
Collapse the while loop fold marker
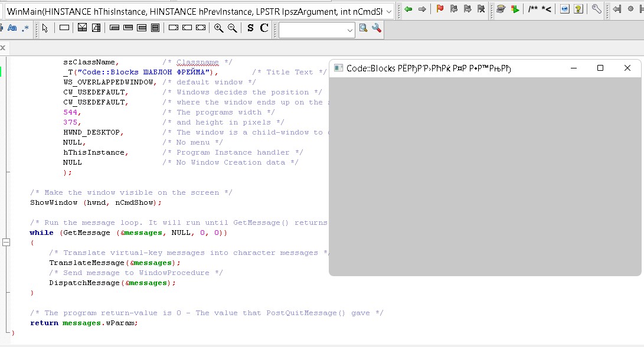pyautogui.click(x=6, y=243)
